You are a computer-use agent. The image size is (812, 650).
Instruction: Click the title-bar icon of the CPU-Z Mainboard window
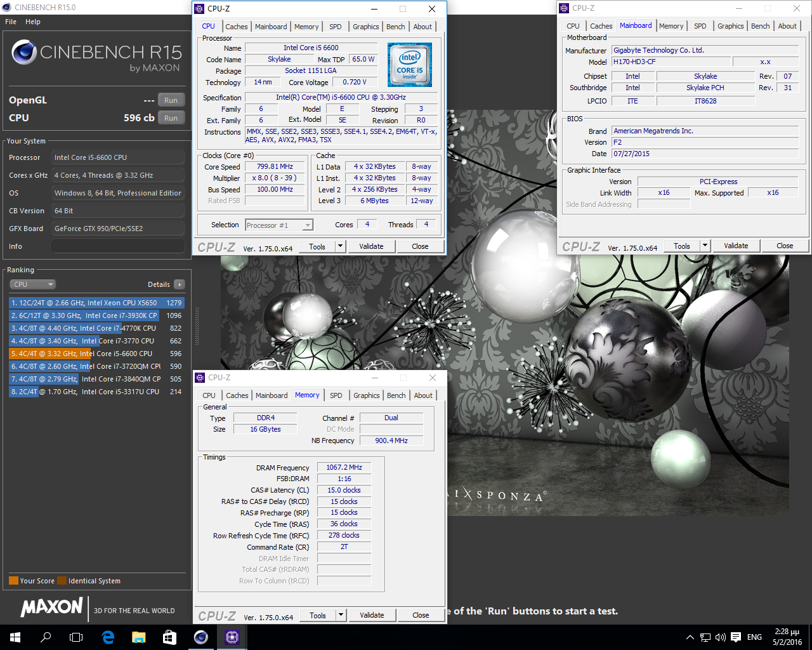click(x=564, y=8)
